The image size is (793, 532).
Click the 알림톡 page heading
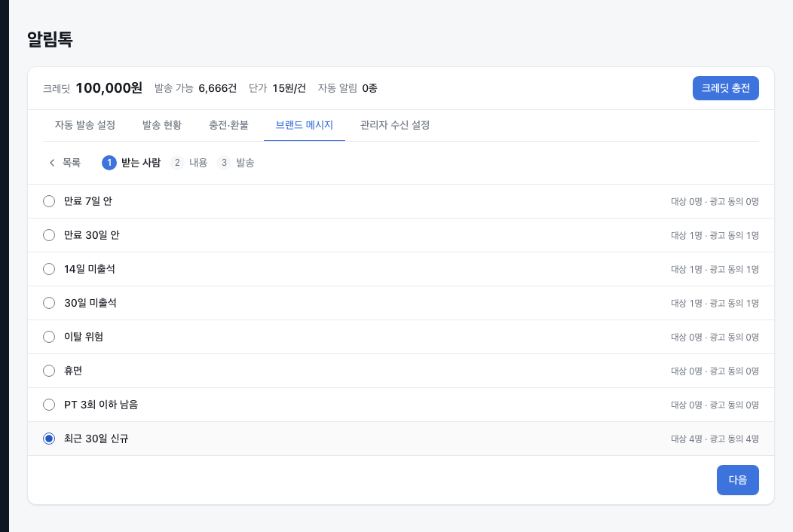point(50,39)
